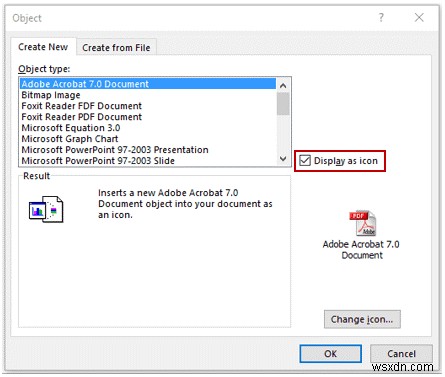Switch to the Create from File tab
This screenshot has width=445, height=377.
(116, 48)
